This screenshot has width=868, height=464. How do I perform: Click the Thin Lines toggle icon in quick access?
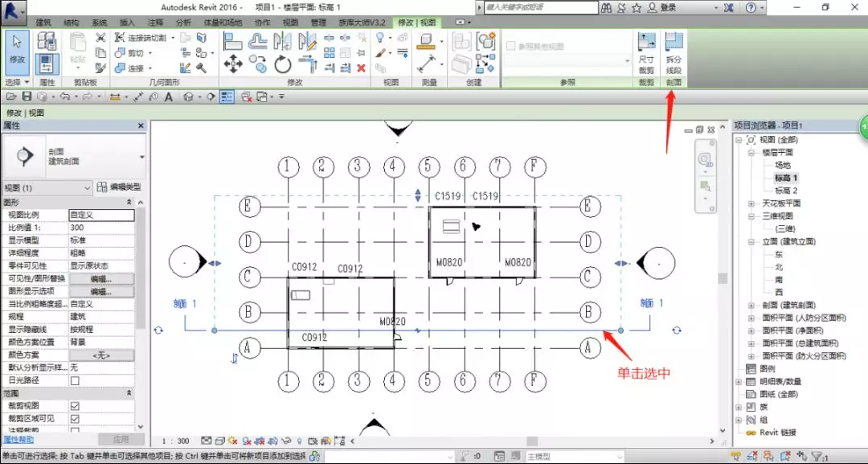pos(227,96)
